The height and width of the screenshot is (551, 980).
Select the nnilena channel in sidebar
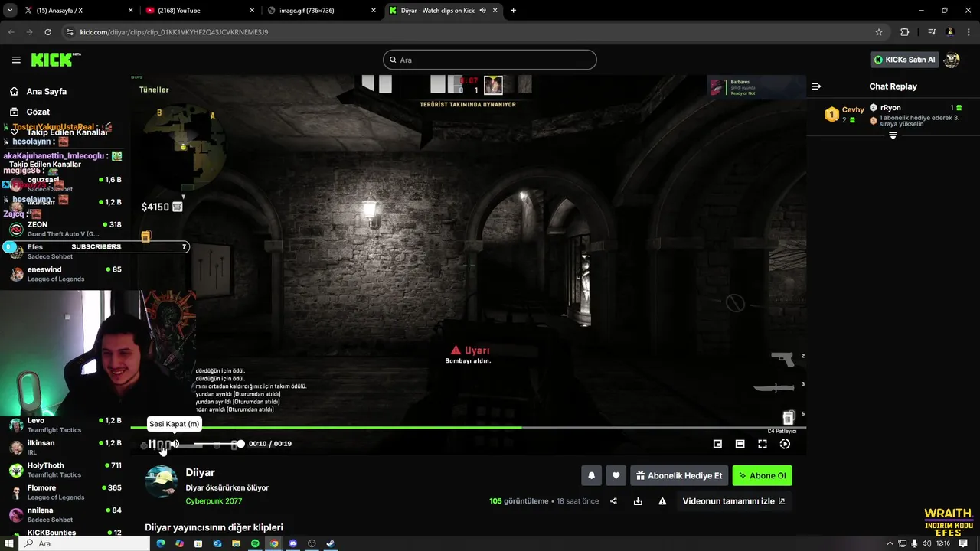[65, 514]
